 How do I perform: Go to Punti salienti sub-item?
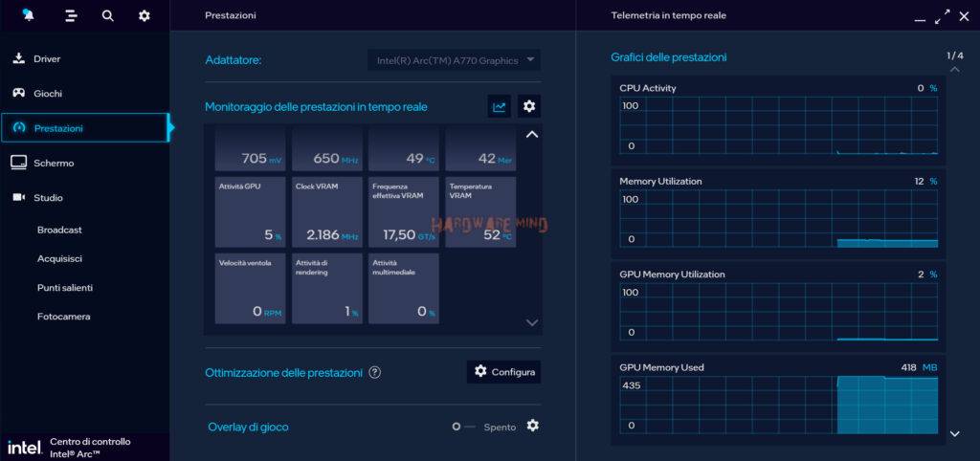pos(65,288)
